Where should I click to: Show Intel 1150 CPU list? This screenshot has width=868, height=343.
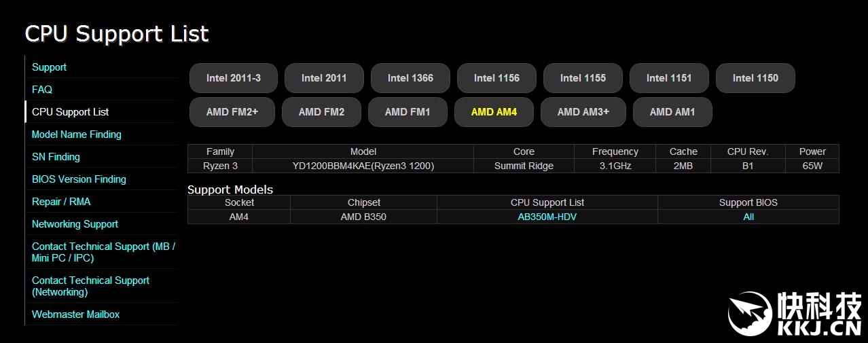pyautogui.click(x=755, y=78)
